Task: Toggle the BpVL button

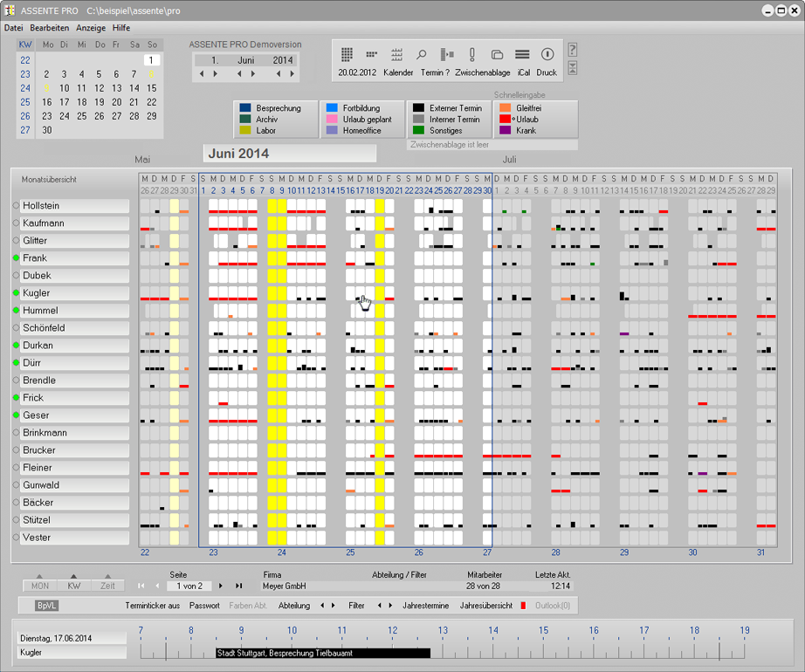Action: click(46, 606)
